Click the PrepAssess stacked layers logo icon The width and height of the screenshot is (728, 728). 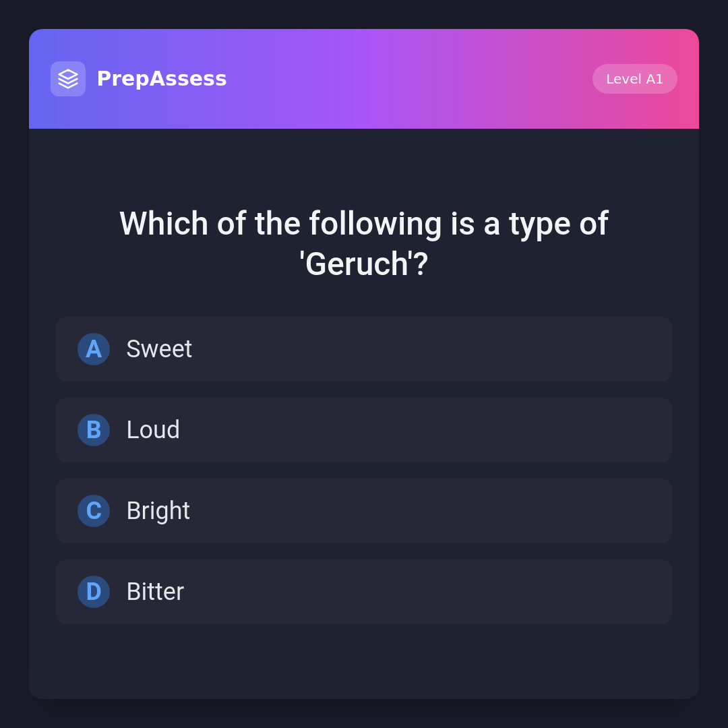[68, 79]
